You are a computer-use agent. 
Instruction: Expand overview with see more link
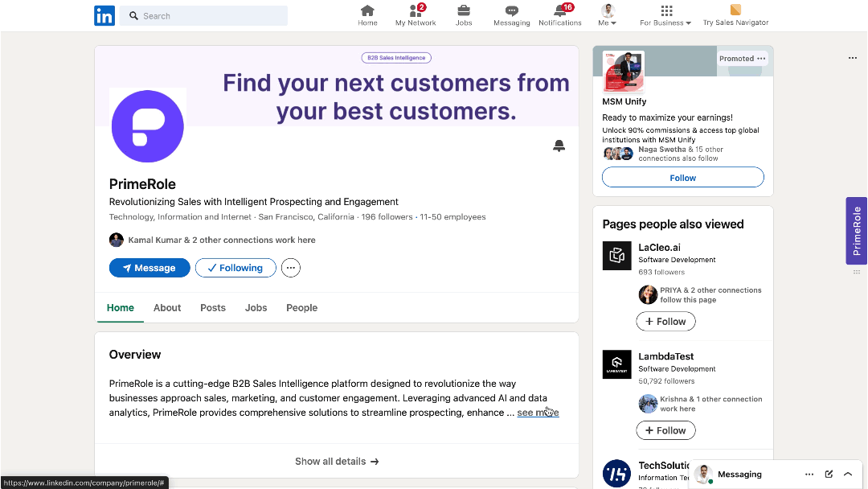click(538, 413)
